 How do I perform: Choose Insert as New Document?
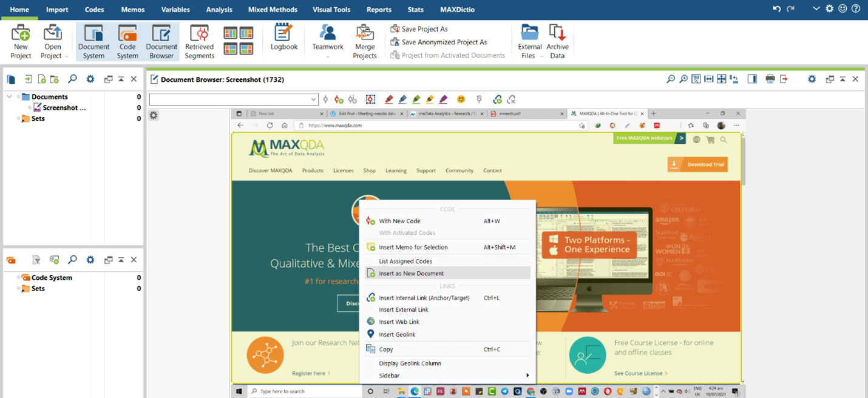click(x=447, y=274)
